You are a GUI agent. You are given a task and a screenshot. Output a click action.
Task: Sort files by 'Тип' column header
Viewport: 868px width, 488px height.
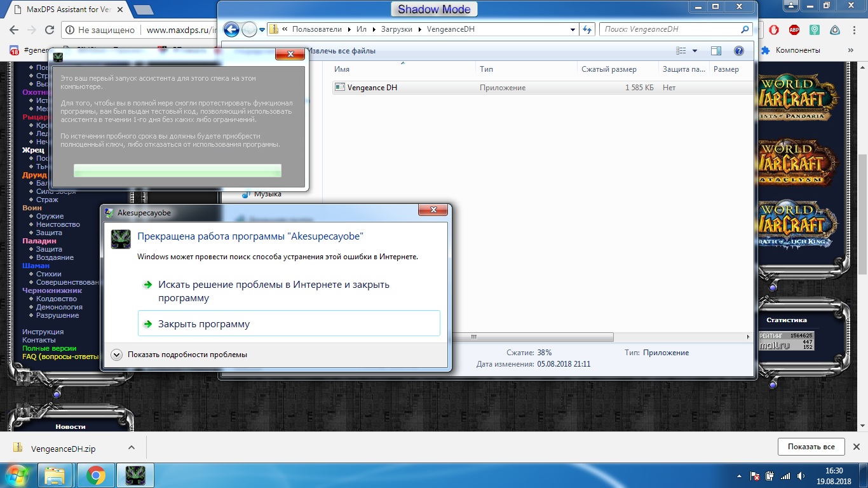pyautogui.click(x=487, y=69)
